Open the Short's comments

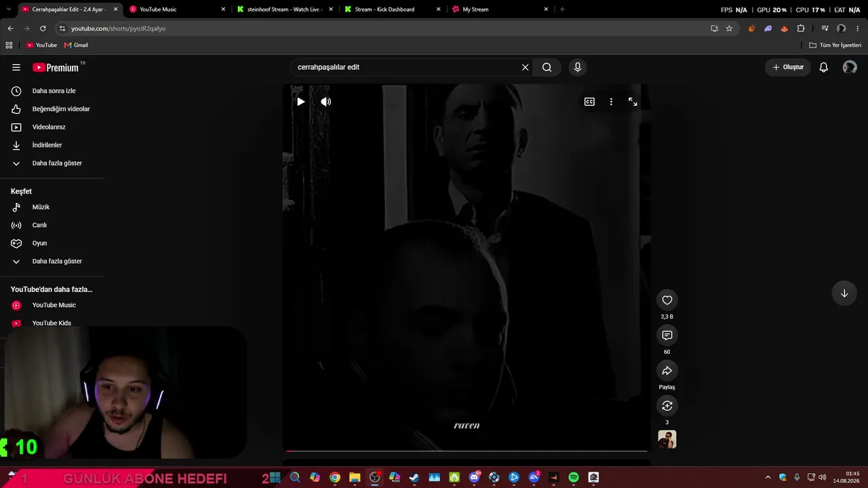click(667, 335)
